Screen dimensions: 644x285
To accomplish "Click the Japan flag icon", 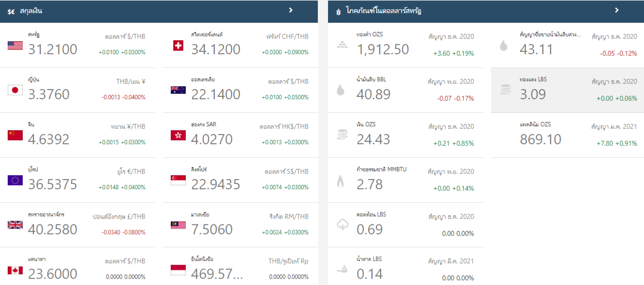I will [x=15, y=90].
